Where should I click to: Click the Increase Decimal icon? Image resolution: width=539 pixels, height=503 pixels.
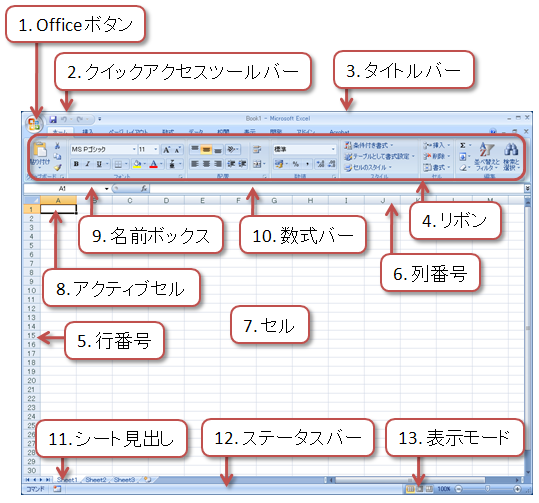[x=320, y=164]
